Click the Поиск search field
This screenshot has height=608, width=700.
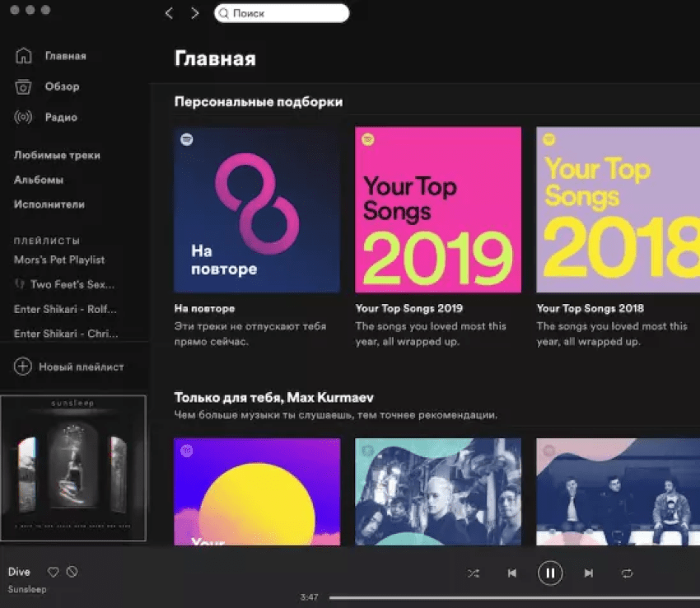(282, 13)
